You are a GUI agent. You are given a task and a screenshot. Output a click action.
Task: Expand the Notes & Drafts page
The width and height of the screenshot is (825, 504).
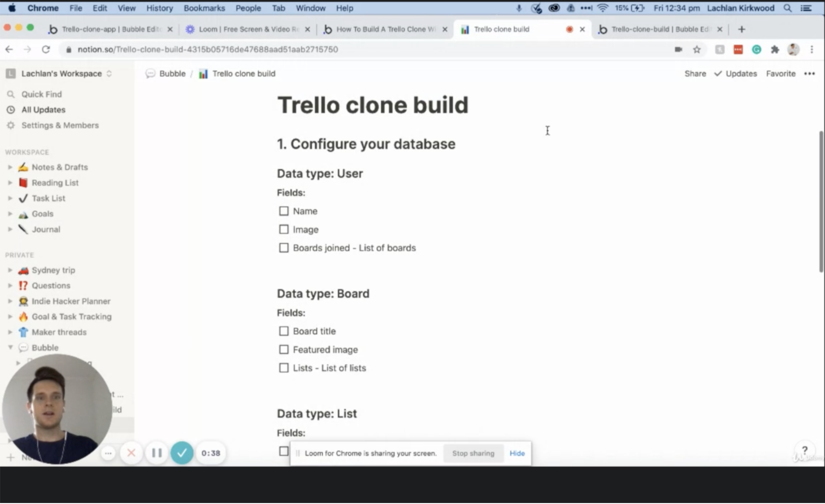[10, 167]
